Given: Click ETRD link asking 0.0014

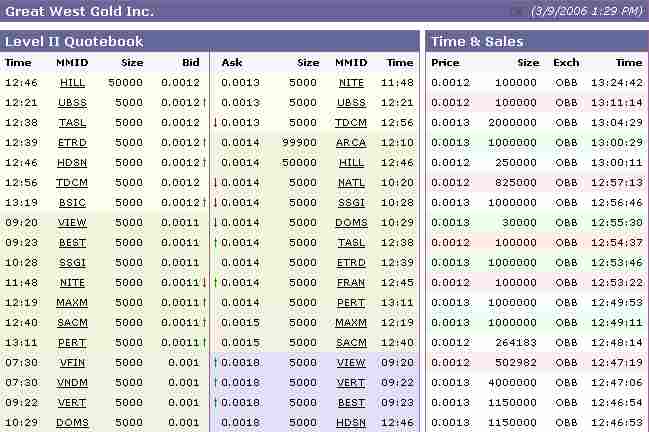Looking at the screenshot, I should point(351,263).
